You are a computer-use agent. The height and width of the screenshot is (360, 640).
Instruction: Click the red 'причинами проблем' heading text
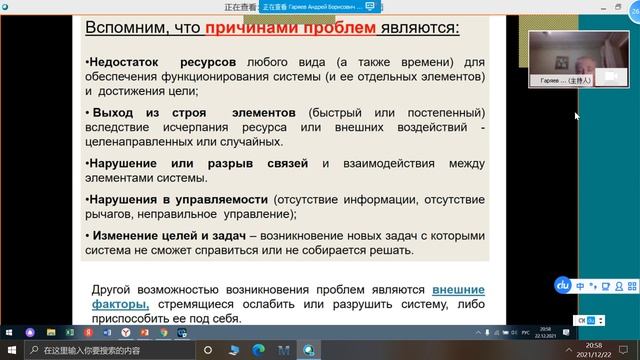(x=290, y=28)
